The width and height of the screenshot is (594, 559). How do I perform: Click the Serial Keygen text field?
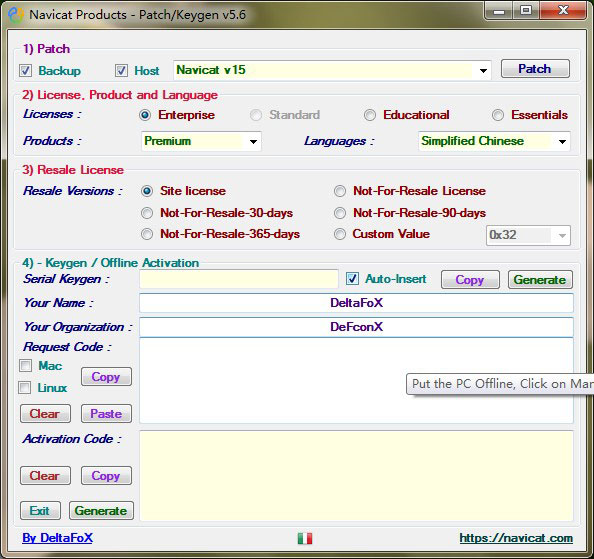point(239,280)
